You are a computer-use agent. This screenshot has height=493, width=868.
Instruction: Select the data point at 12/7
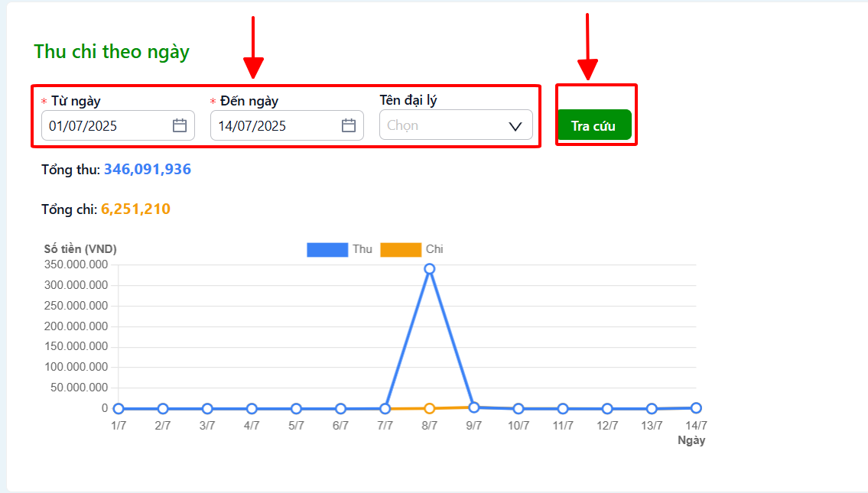[607, 409]
